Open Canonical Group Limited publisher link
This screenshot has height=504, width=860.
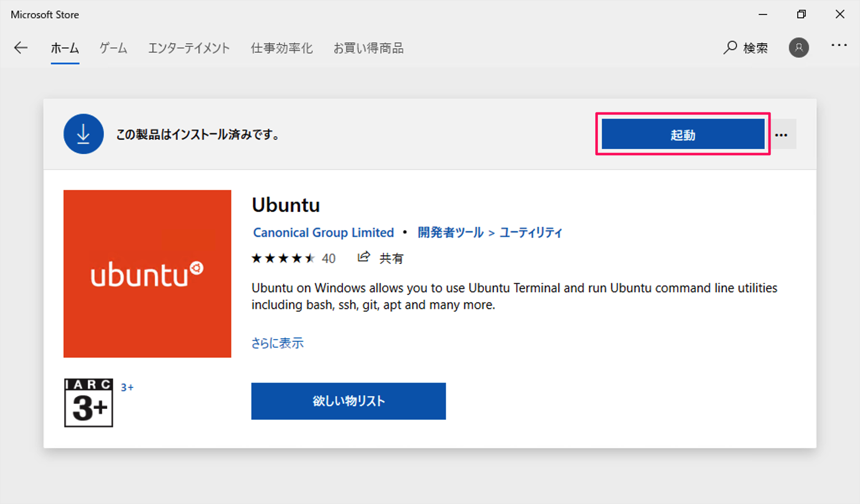(323, 232)
